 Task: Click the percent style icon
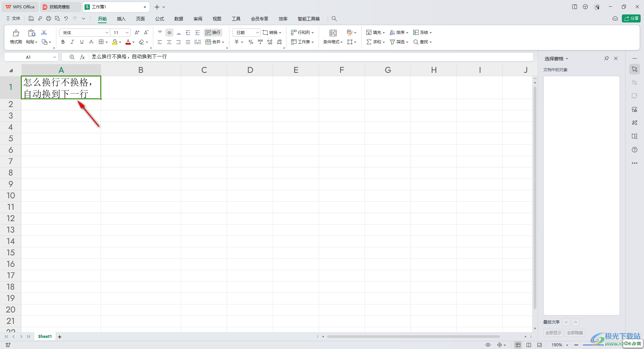[x=251, y=42]
